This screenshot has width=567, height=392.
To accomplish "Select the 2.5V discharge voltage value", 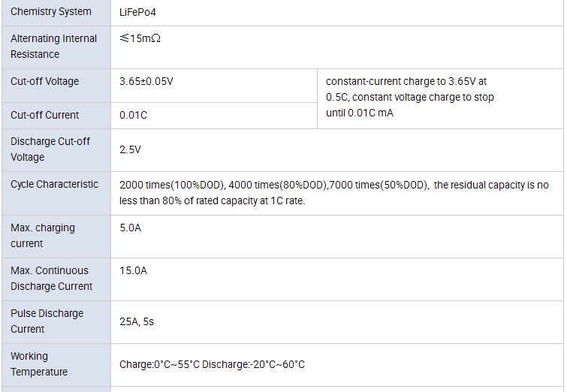I will (130, 149).
